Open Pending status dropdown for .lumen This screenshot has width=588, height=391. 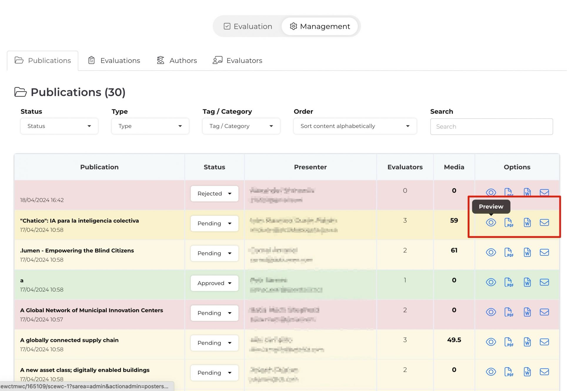tap(214, 253)
